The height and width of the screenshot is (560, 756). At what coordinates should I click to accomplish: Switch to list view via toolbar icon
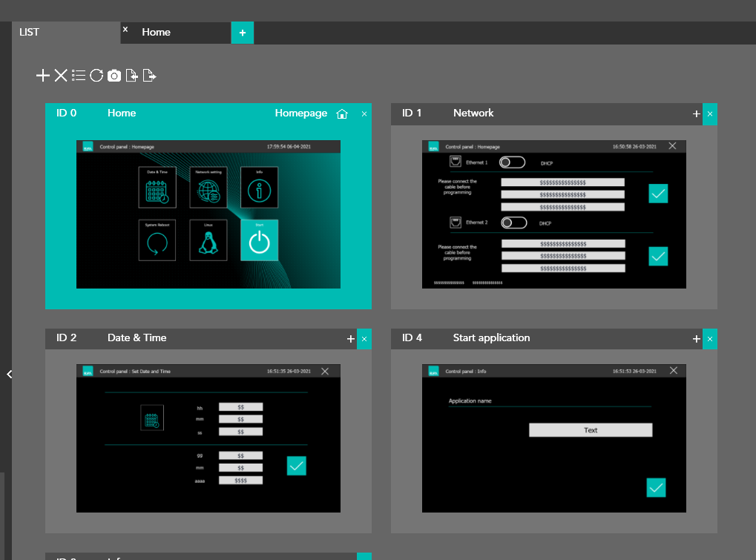pos(79,75)
